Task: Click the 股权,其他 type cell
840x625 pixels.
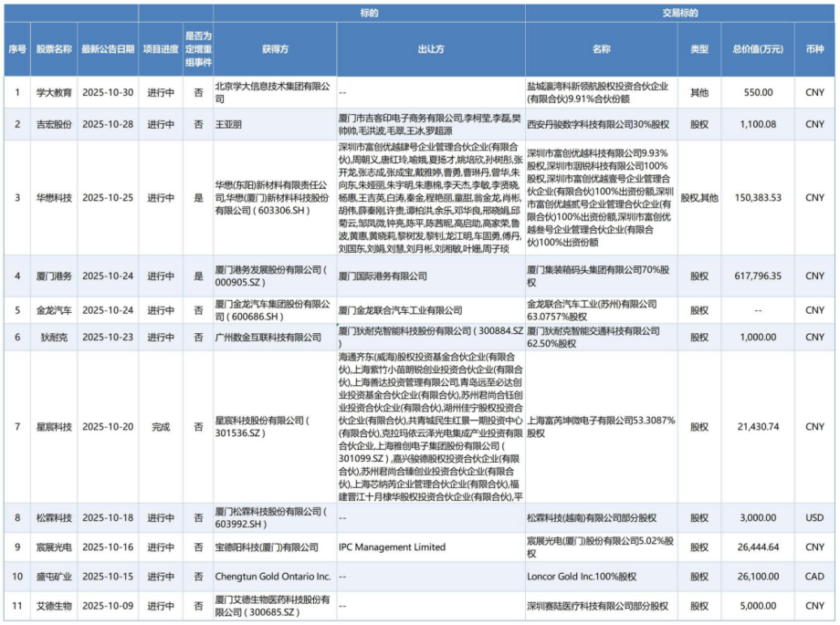Action: coord(699,198)
